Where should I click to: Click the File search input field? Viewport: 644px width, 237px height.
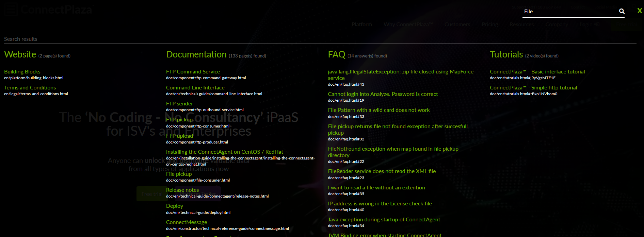point(568,12)
